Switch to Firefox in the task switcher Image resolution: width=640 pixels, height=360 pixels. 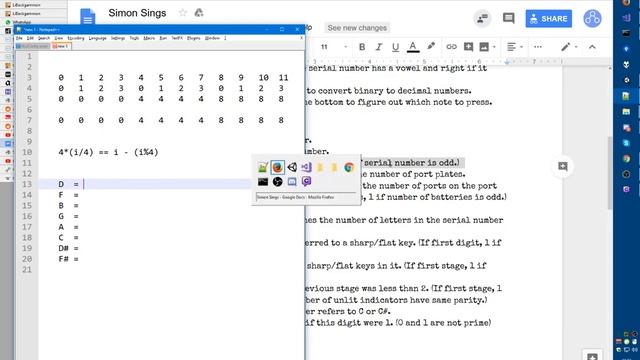click(x=278, y=167)
